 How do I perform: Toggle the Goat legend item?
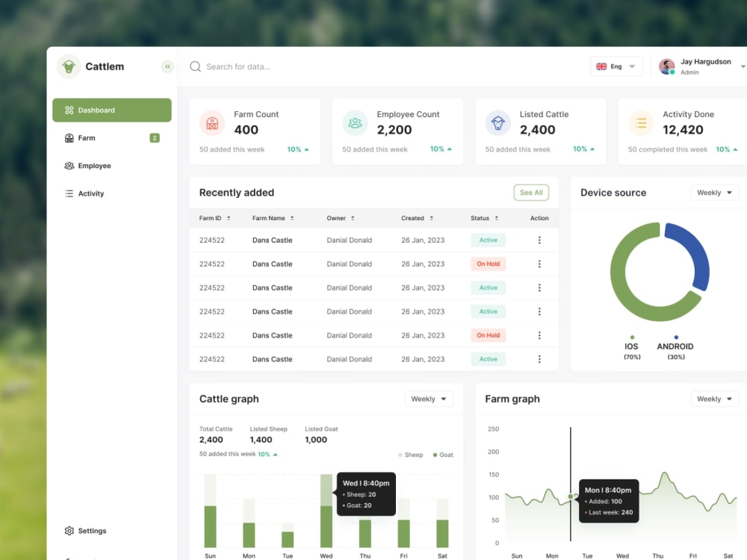(443, 455)
